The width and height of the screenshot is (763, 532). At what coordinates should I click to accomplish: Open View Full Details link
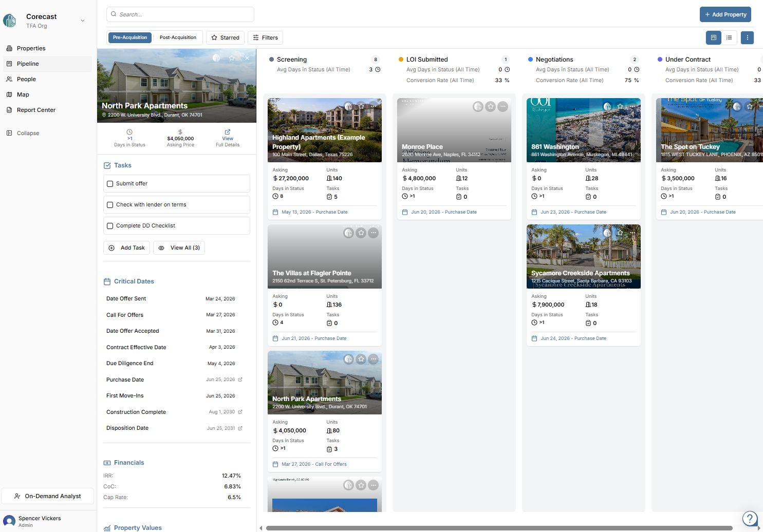(228, 138)
